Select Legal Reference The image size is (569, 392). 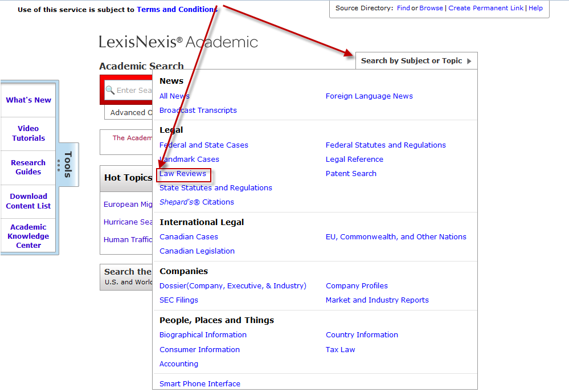pos(354,159)
